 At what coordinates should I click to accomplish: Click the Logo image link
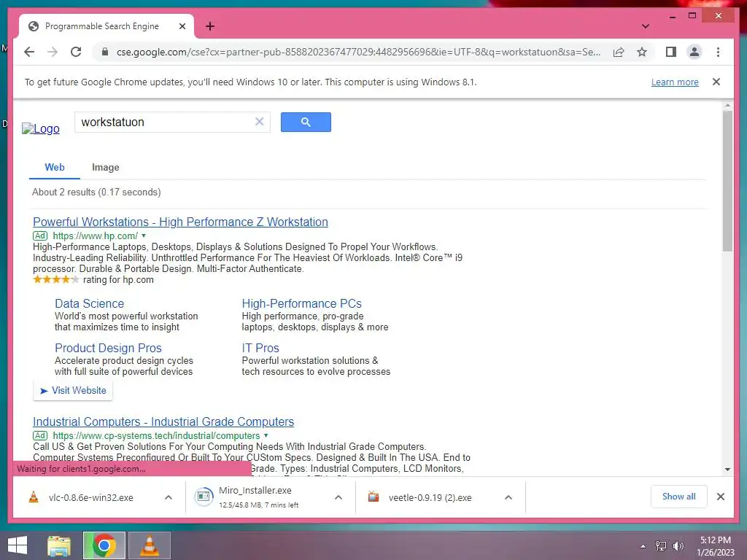point(41,128)
